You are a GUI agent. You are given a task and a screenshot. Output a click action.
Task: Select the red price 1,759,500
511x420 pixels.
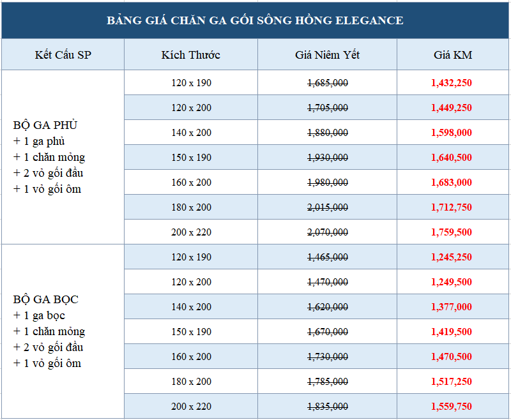coord(453,232)
